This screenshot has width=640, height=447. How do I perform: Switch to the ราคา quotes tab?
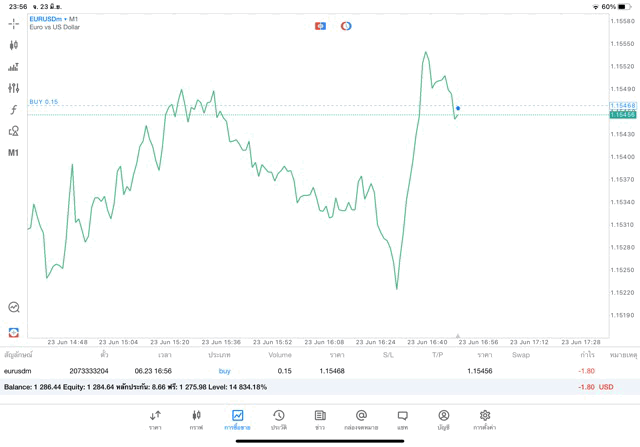point(155,420)
